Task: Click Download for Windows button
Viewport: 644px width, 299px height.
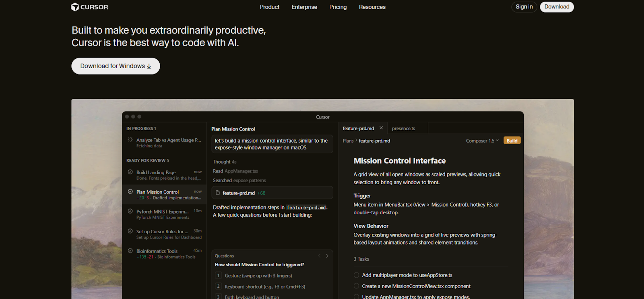Action: coord(116,66)
